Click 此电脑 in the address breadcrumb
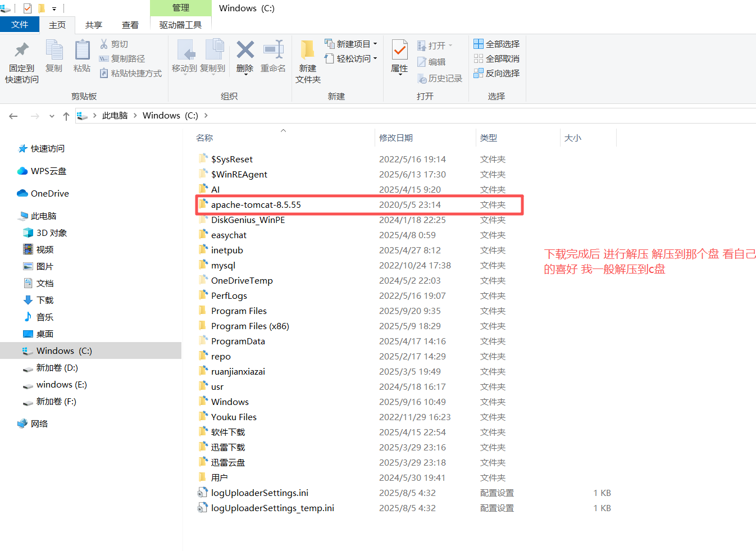 coord(115,116)
